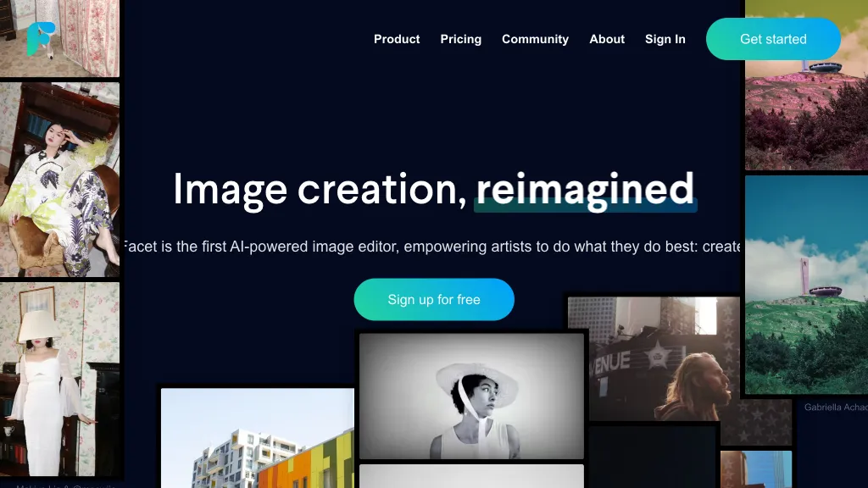Click the Facet AI-powered image editor tagline

pyautogui.click(x=431, y=247)
